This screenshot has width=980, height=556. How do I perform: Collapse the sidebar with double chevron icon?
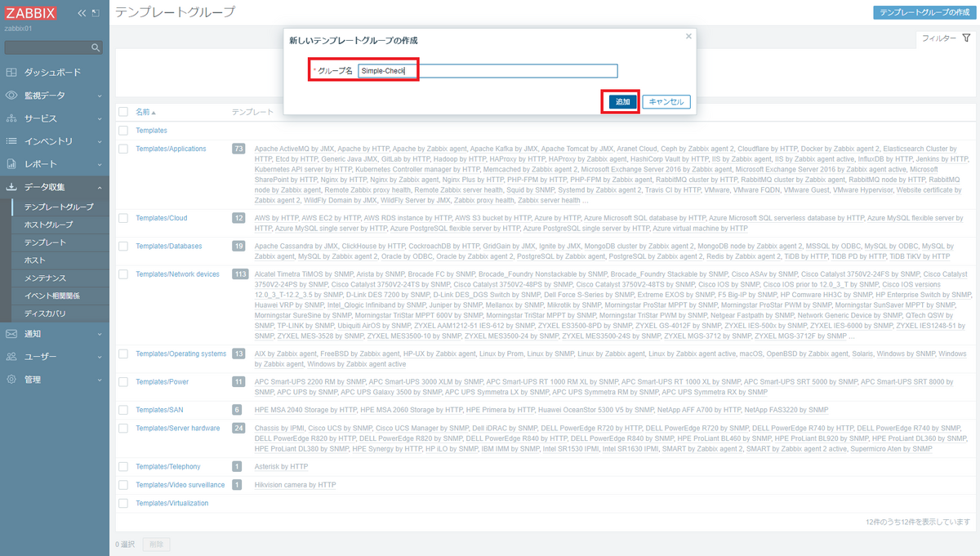coord(82,13)
